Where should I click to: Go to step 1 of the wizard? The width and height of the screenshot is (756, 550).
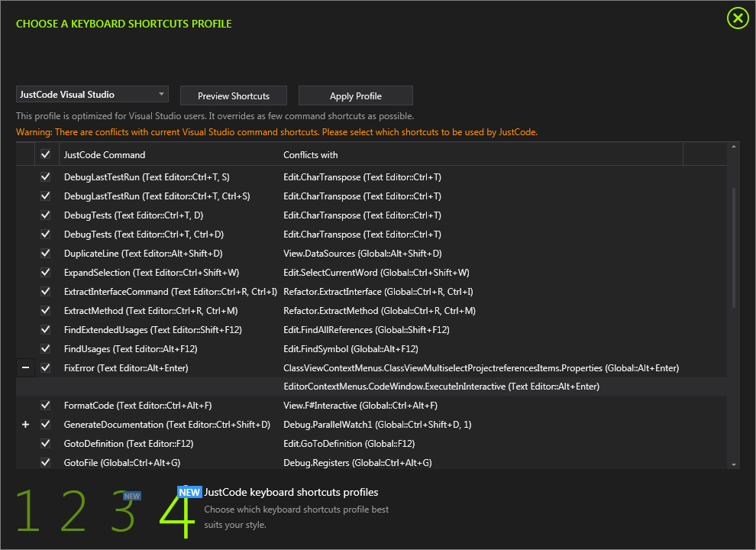pos(28,510)
